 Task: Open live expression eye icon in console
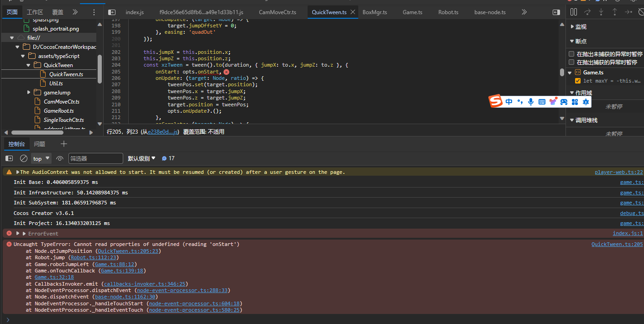click(60, 158)
